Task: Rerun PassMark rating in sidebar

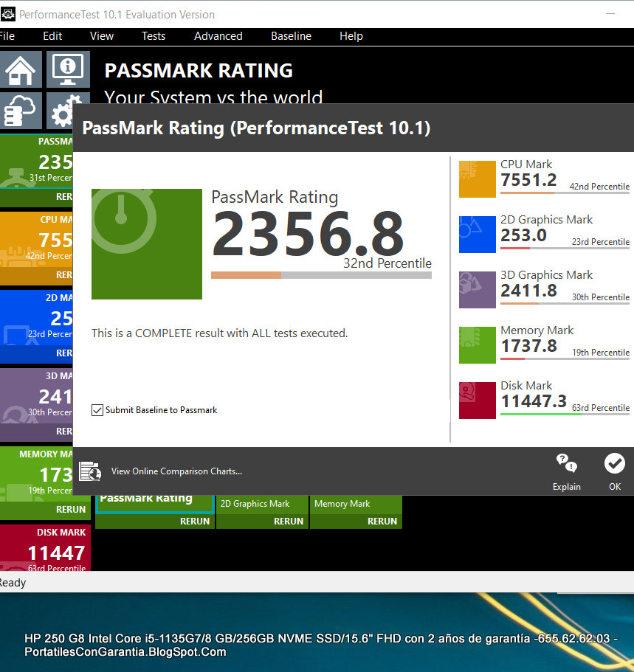Action: tap(64, 197)
